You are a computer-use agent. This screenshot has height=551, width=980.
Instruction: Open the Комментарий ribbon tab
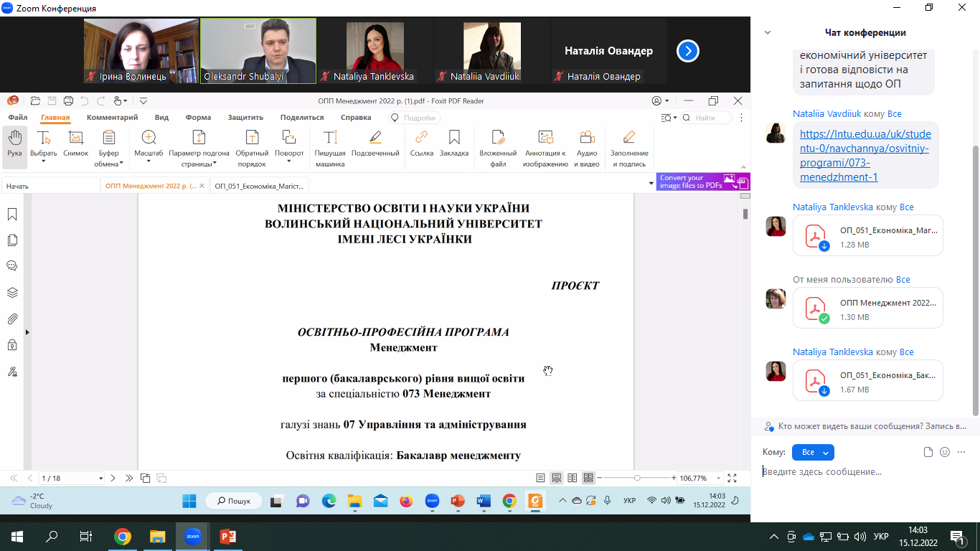(x=112, y=118)
